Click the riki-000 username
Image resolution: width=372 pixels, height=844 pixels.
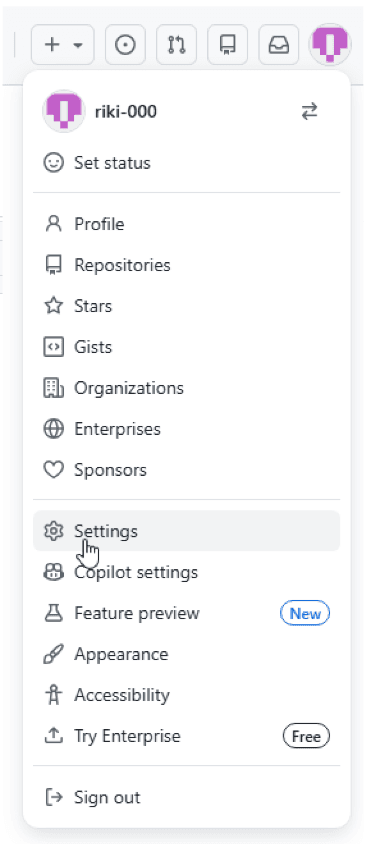pos(125,112)
